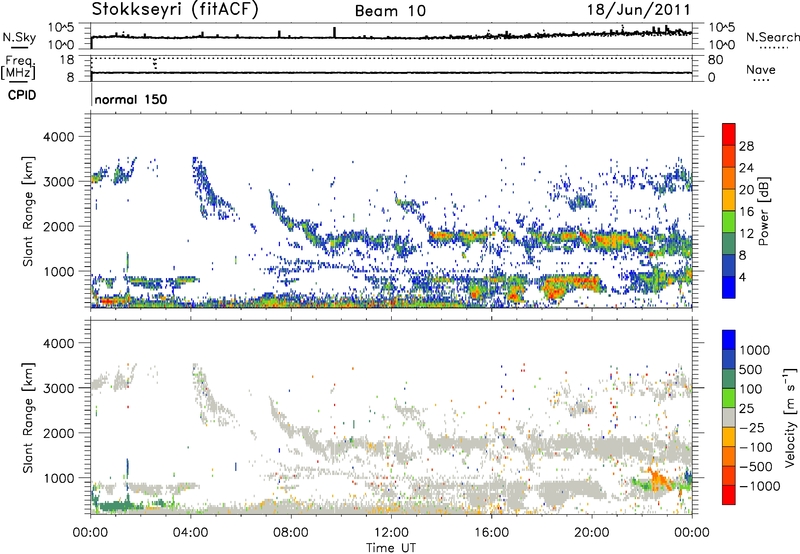Viewport: 800px width, 554px height.
Task: Click the '-25' velocity colorbar label
Action: [x=752, y=428]
